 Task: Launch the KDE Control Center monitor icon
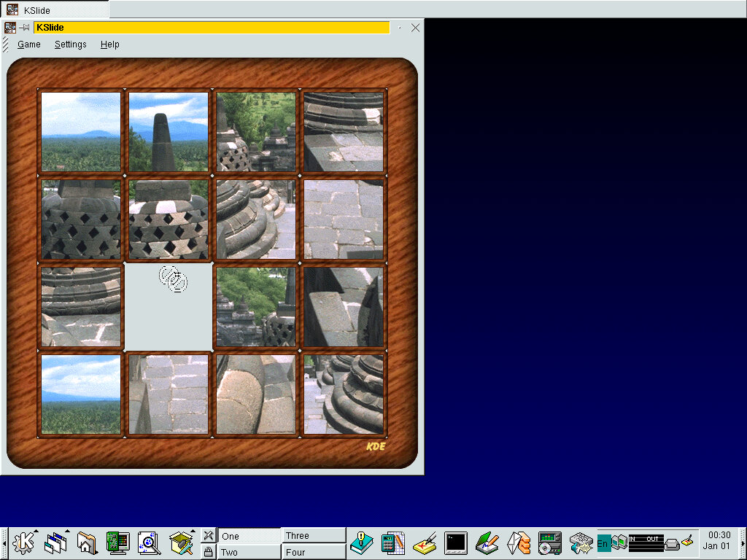[x=117, y=543]
